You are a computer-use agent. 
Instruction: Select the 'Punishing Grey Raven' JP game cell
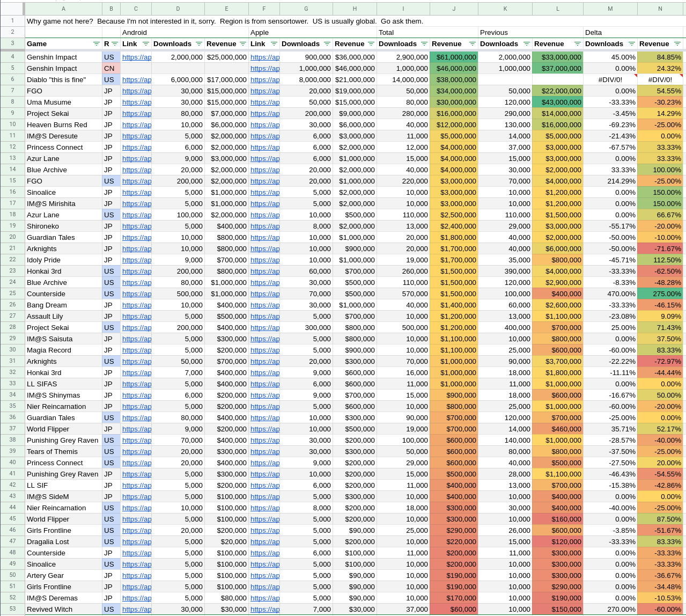click(x=63, y=474)
